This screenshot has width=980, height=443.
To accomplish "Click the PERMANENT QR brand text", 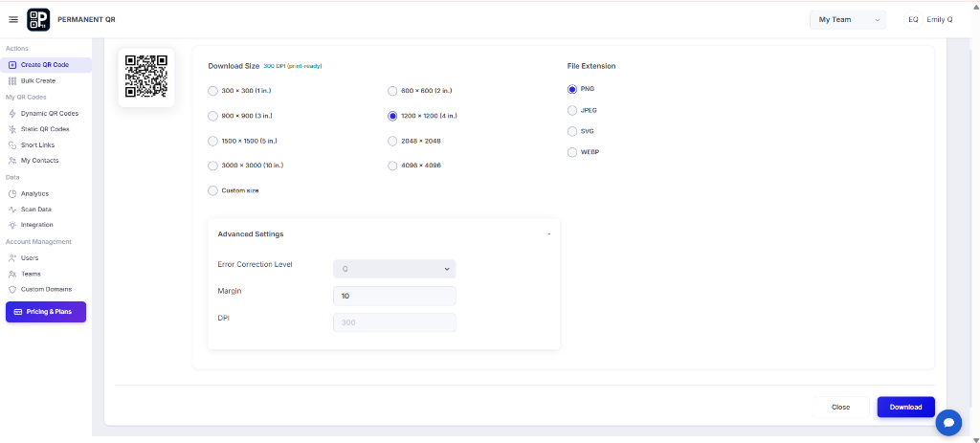I will (x=86, y=20).
